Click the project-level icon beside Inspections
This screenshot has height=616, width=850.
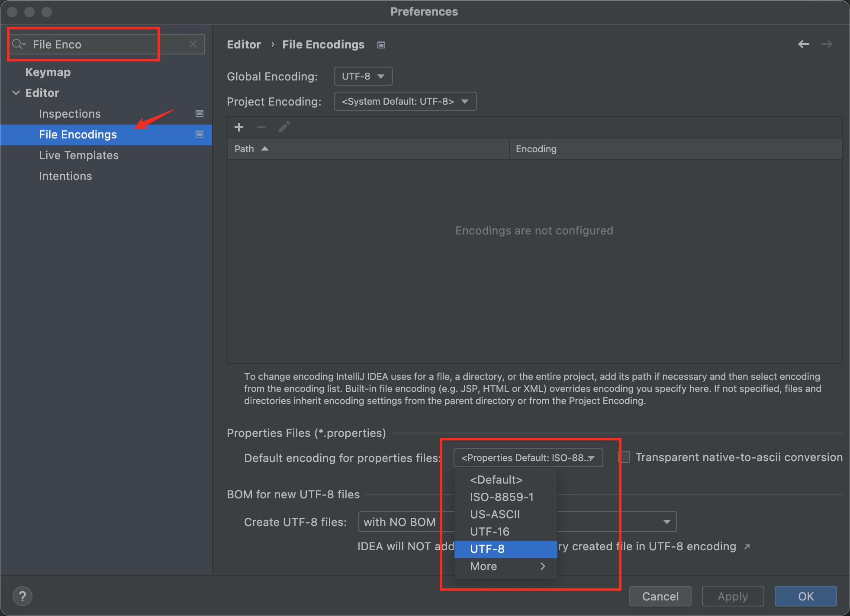click(200, 113)
